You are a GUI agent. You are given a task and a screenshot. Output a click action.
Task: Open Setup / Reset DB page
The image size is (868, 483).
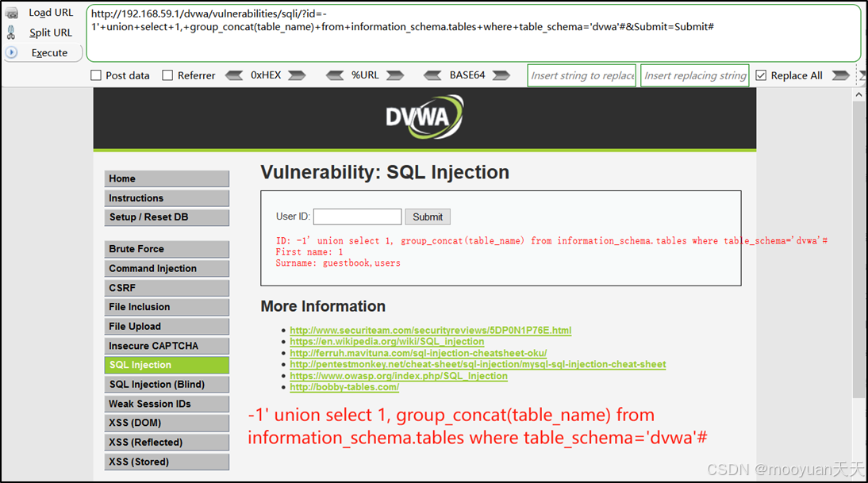[167, 217]
